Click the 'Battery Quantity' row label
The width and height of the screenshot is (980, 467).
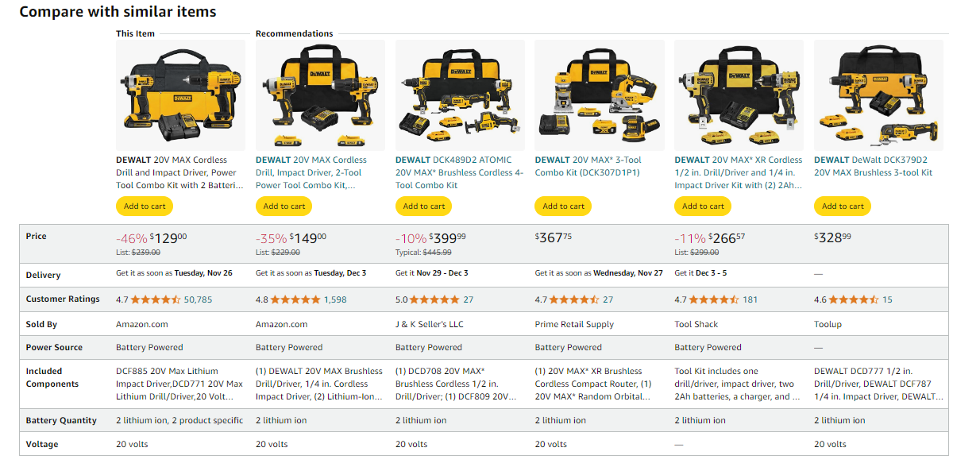(61, 421)
